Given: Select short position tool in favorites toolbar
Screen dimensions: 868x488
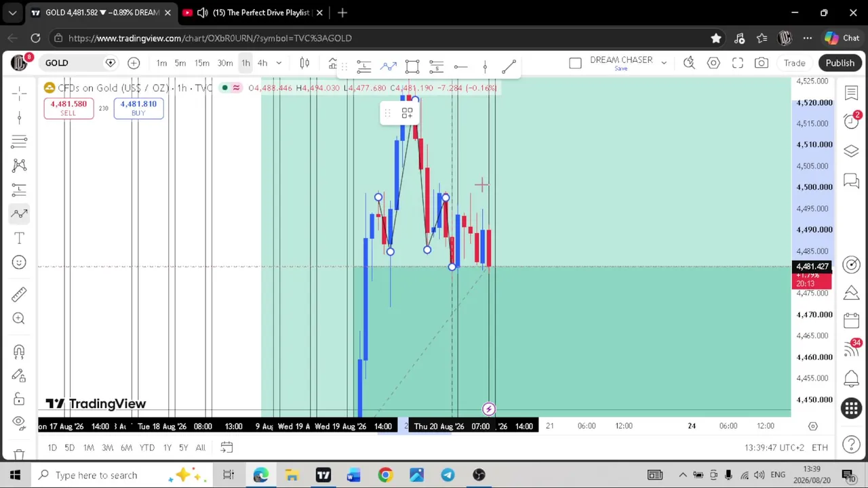Looking at the screenshot, I should [436, 66].
